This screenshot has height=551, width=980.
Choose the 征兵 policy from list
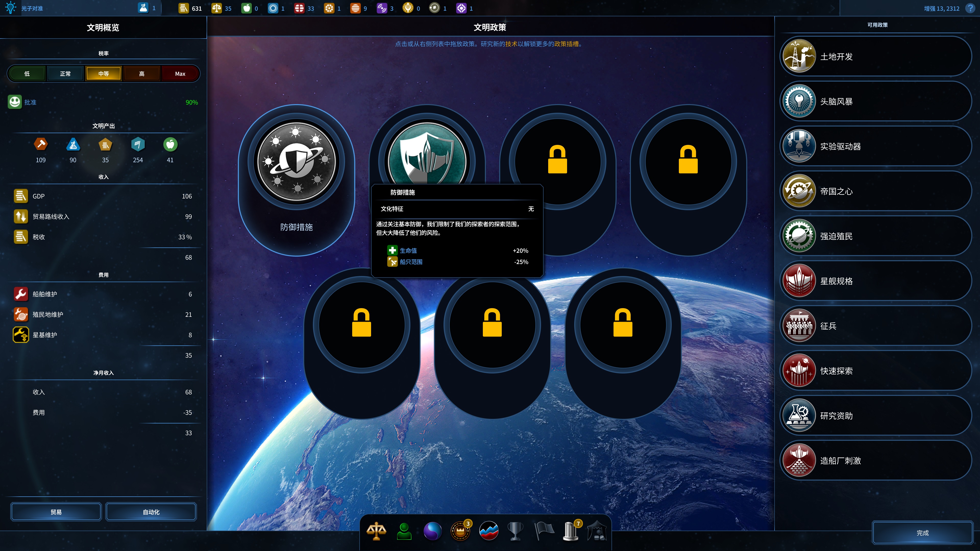[875, 326]
